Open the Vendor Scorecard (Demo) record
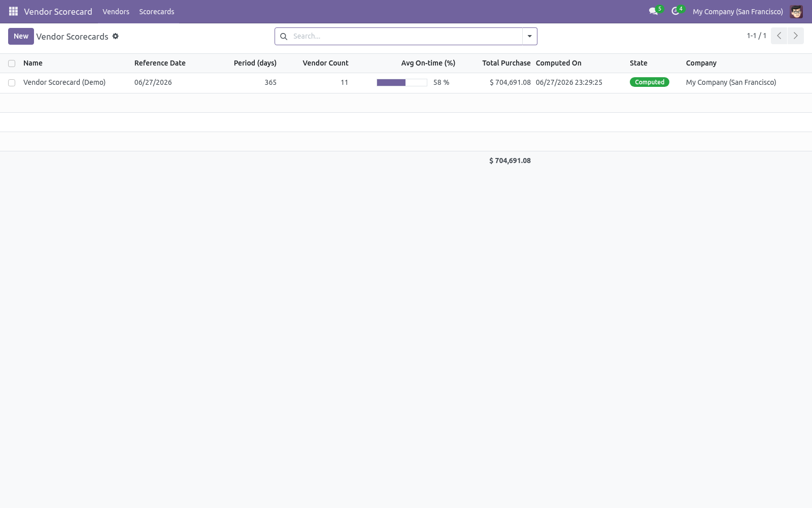This screenshot has height=508, width=812. point(64,82)
